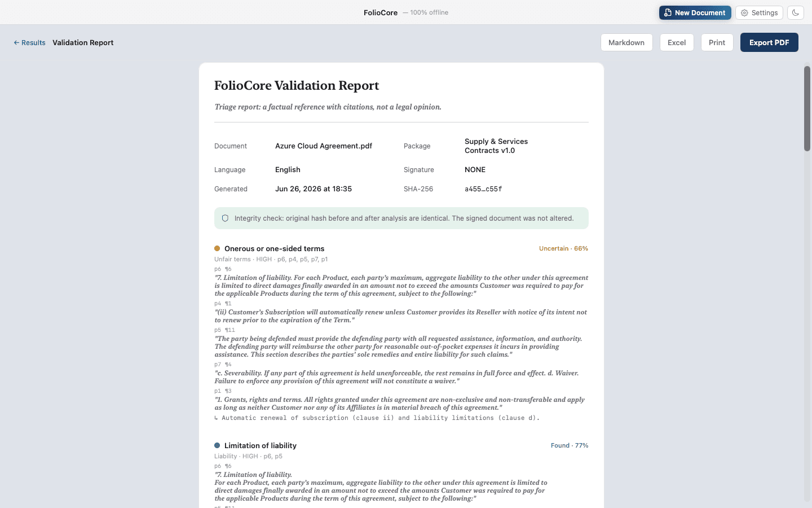Click the generated date 'Jun 26, 2026 at 18:35'
Screen dimensions: 812x508
click(x=314, y=189)
